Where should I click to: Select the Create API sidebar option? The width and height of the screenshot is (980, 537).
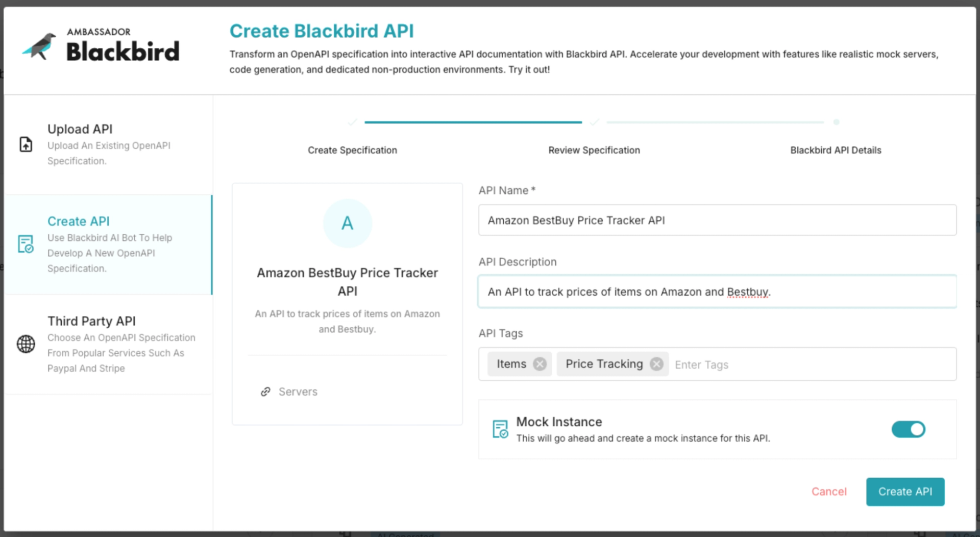(x=108, y=245)
